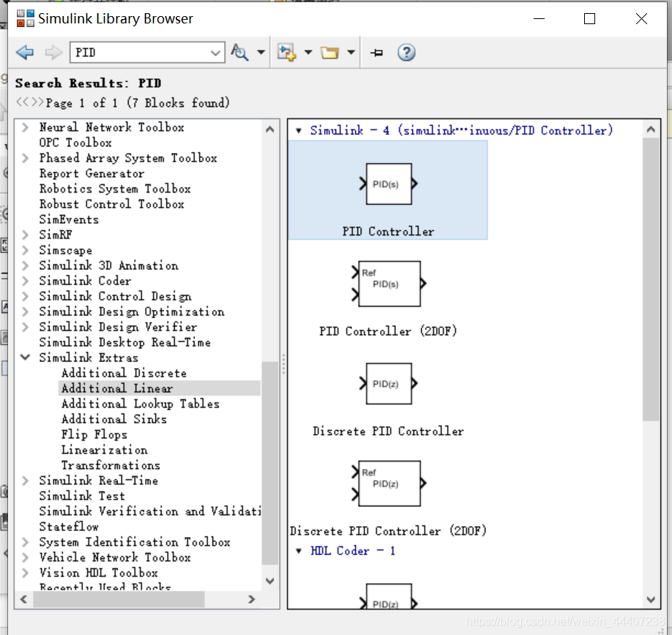Select Simulink Test library

tap(82, 496)
